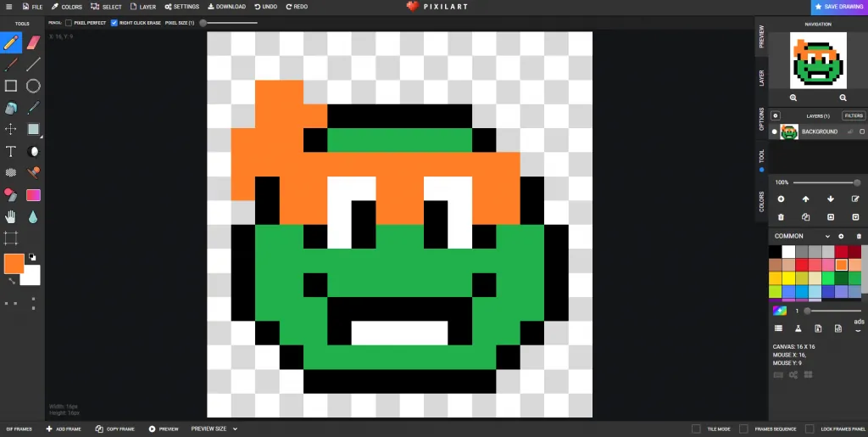The height and width of the screenshot is (437, 868).
Task: Select the Rectangle shape tool
Action: click(x=11, y=86)
